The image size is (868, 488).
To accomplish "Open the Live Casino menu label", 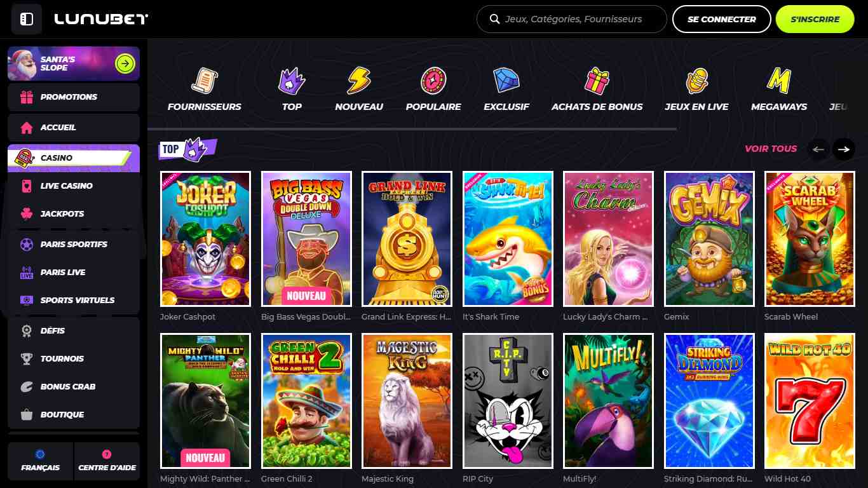I will 66,186.
